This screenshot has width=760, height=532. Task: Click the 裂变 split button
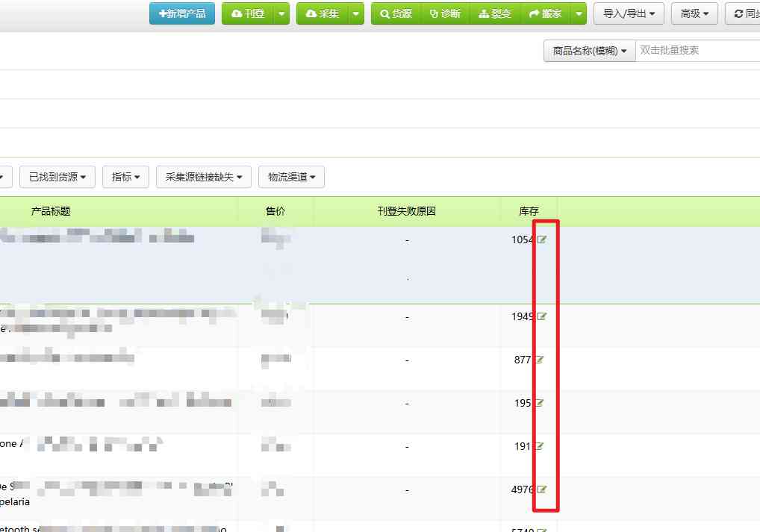pos(495,13)
